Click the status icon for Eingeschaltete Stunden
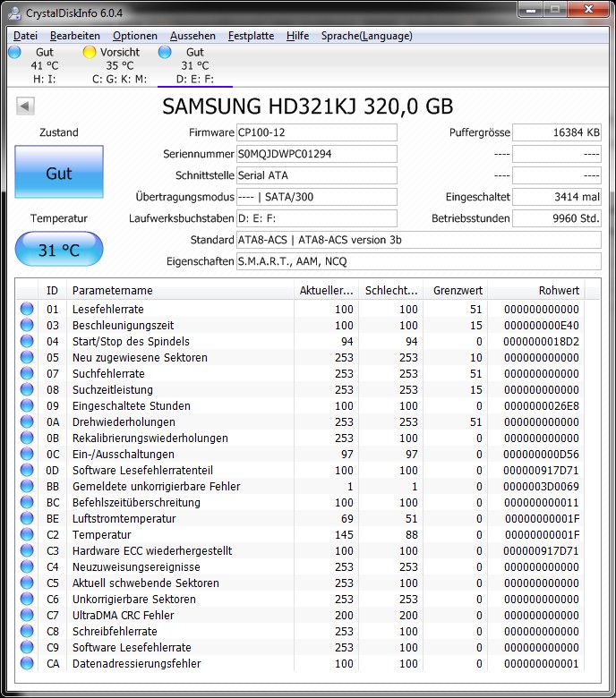 [x=27, y=405]
